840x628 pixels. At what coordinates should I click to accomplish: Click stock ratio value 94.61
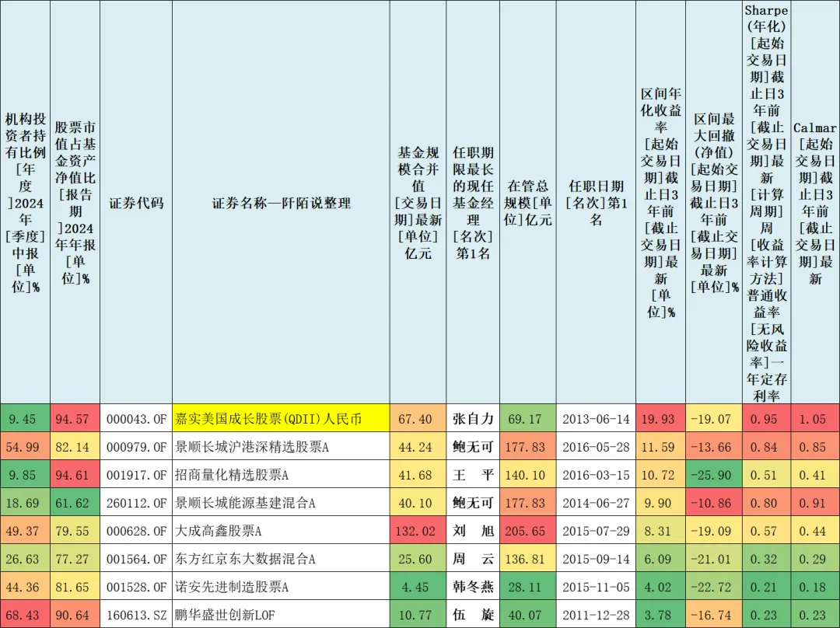(72, 475)
